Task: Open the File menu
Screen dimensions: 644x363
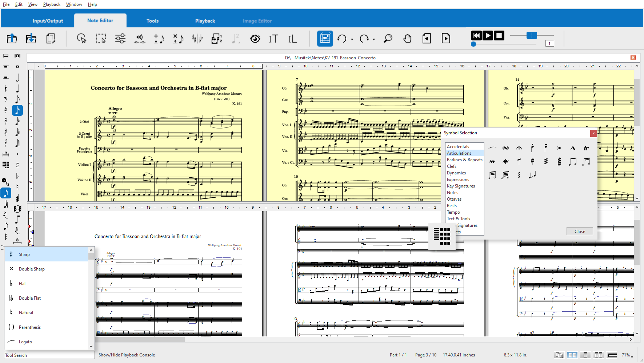Action: 6,4
